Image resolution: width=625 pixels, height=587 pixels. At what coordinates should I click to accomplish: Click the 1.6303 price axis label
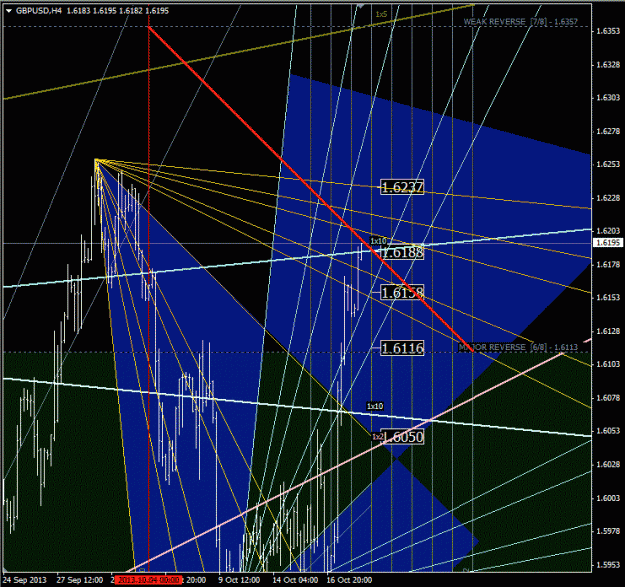608,98
